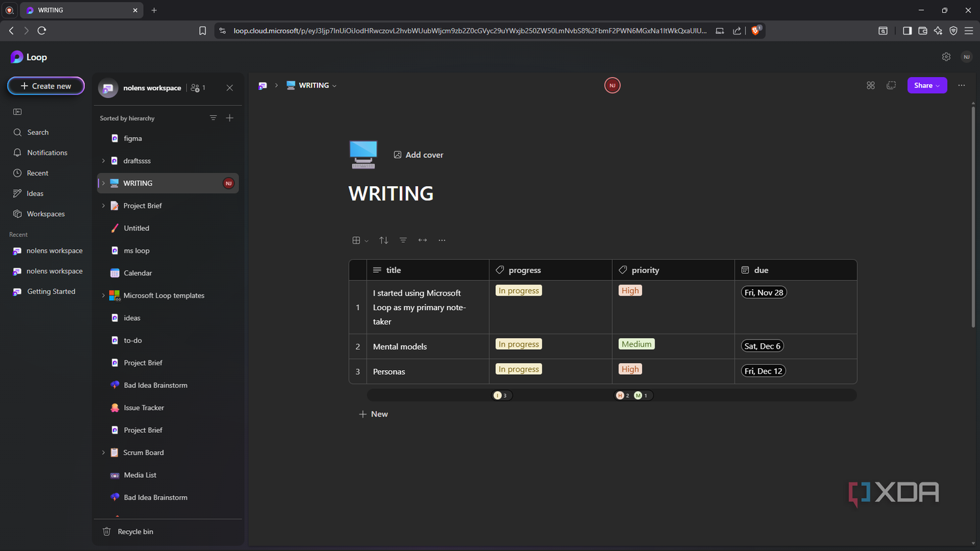Add a New row to the table
This screenshot has height=551, width=980.
coord(373,414)
